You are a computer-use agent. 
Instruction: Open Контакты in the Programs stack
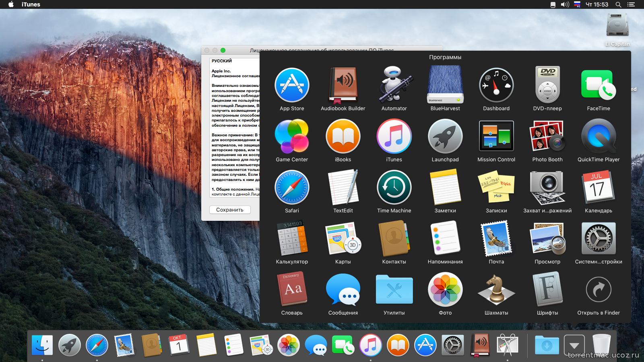click(x=394, y=239)
